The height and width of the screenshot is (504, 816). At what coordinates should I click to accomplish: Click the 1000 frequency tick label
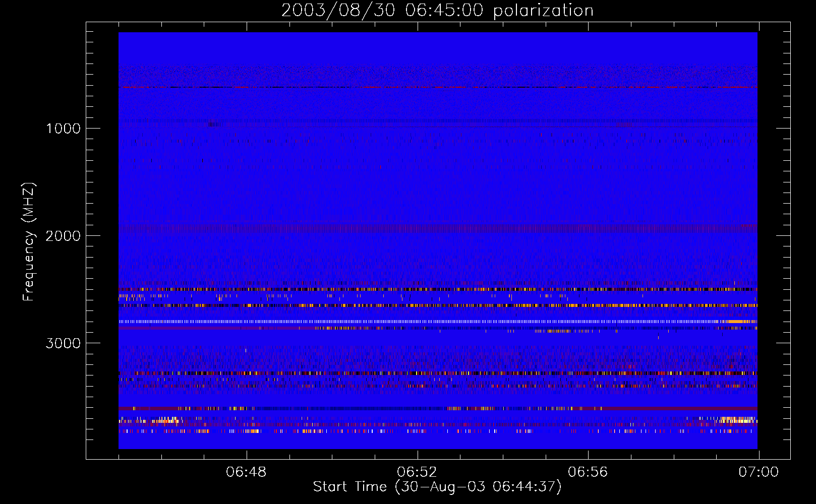point(64,129)
